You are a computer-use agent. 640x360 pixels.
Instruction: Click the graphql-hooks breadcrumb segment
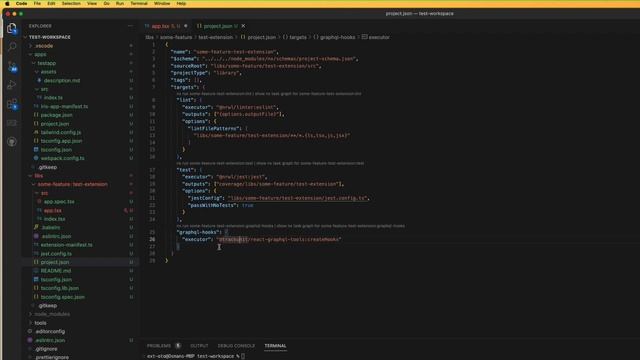[x=337, y=37]
